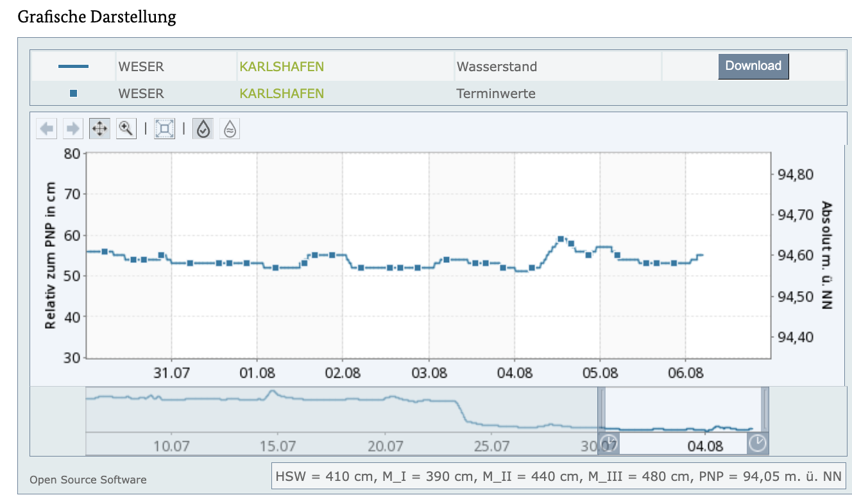Click the 05.08 date label on the x-axis
Image resolution: width=852 pixels, height=504 pixels.
coord(600,372)
